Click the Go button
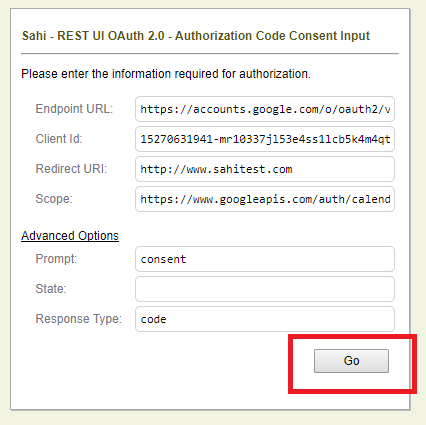Screen dimensions: 426x425 (351, 361)
